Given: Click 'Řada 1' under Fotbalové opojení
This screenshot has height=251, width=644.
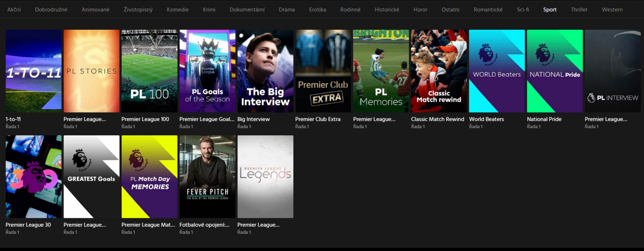Looking at the screenshot, I should (186, 232).
